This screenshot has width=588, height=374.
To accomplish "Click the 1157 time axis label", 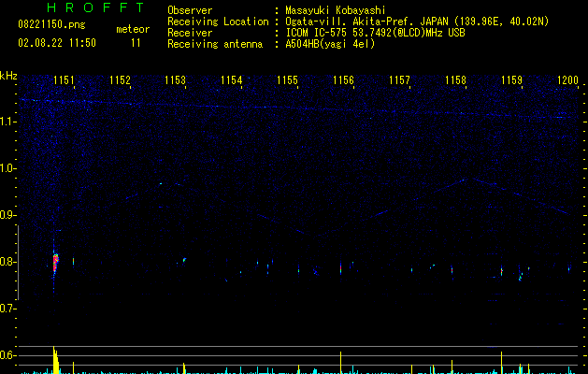I will tap(399, 80).
